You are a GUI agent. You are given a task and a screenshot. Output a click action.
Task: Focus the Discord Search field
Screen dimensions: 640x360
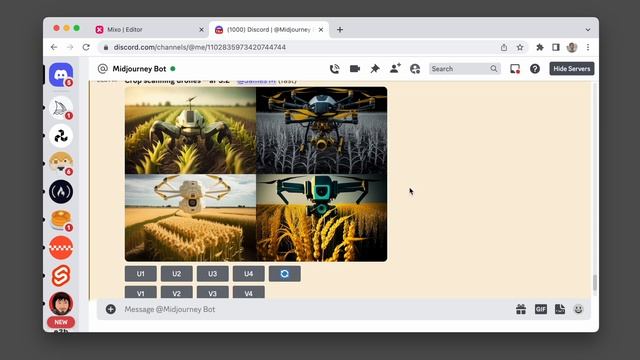(x=464, y=69)
